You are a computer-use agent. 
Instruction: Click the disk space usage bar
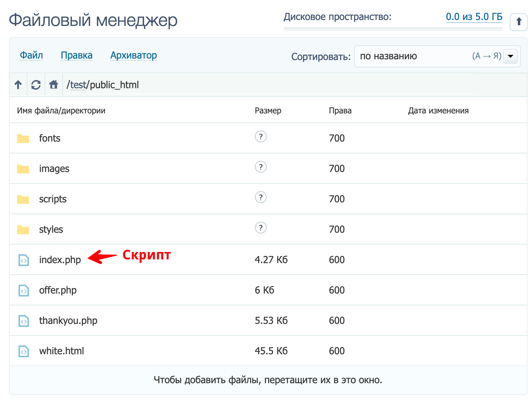point(393,30)
